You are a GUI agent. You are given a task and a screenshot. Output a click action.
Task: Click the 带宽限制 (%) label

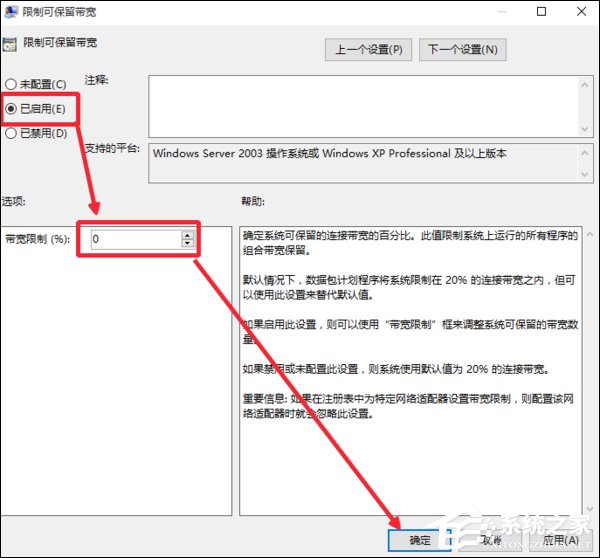tap(38, 240)
